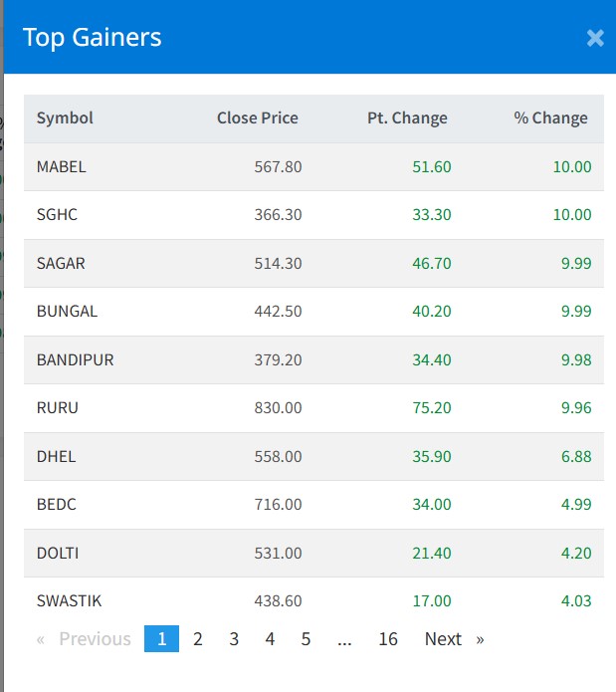616x692 pixels.
Task: Jump to last page 16
Action: (388, 639)
